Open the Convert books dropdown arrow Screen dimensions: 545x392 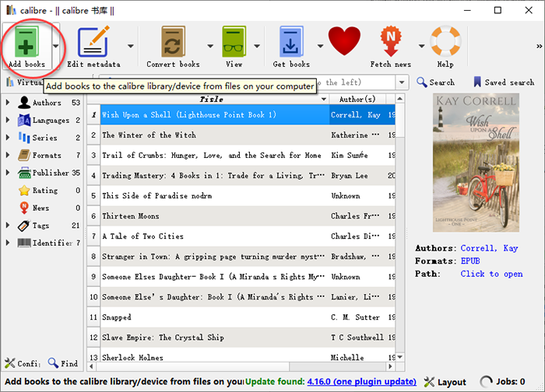click(x=210, y=46)
